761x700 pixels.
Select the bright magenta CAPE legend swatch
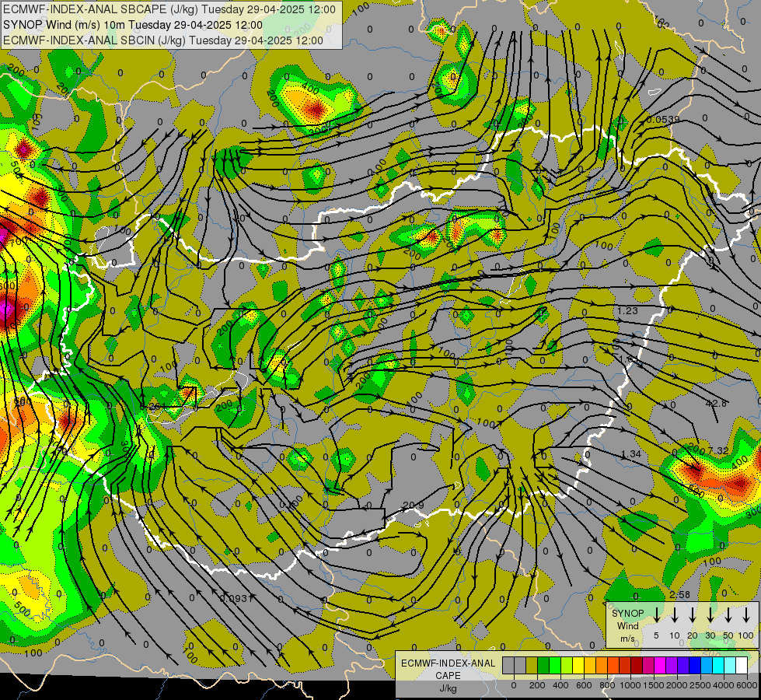pyautogui.click(x=660, y=665)
